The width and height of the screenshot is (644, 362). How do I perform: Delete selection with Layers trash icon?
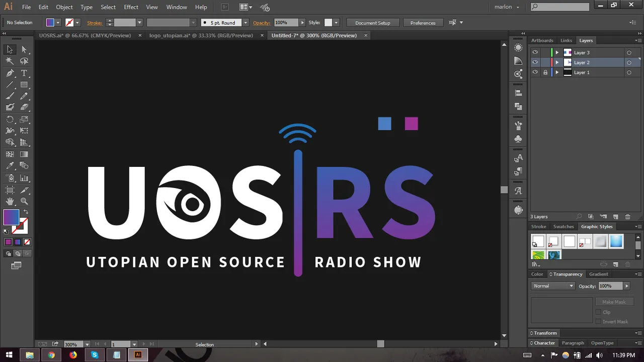[627, 217]
